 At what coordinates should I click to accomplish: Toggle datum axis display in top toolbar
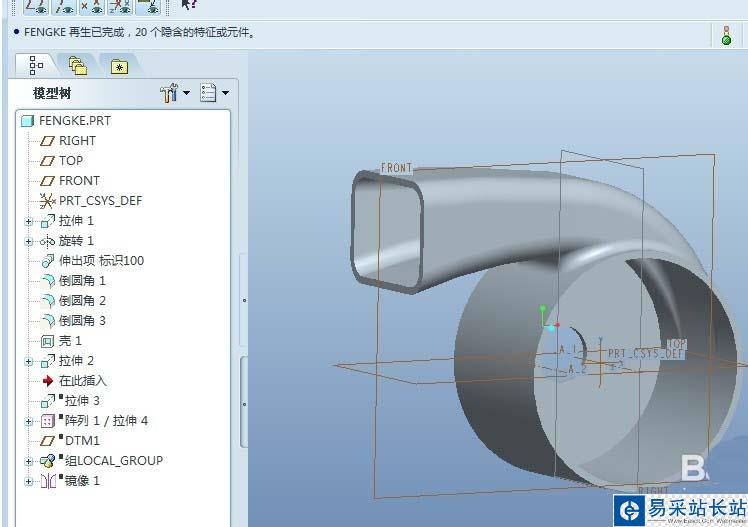coord(64,6)
